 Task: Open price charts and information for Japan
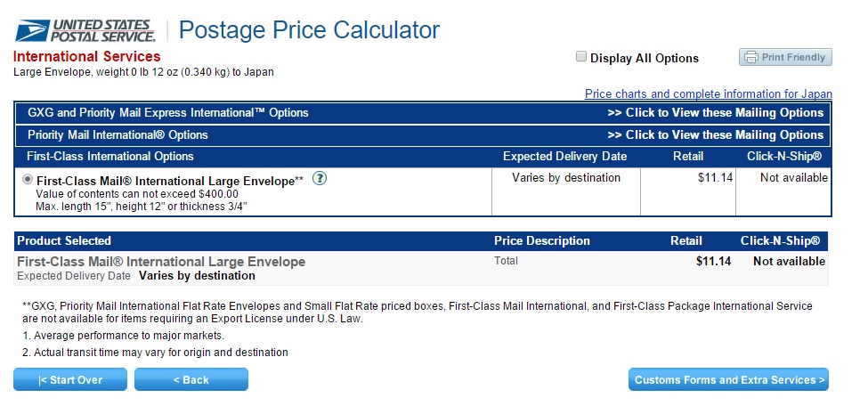click(708, 93)
